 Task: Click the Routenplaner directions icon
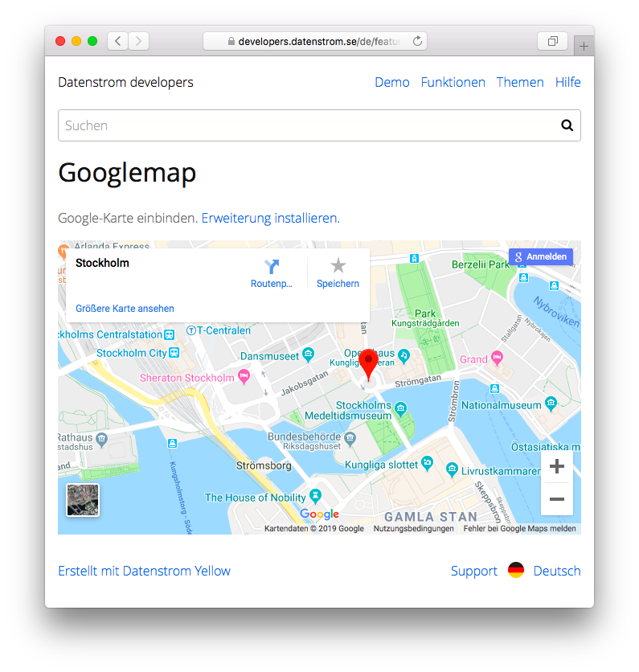pyautogui.click(x=272, y=267)
